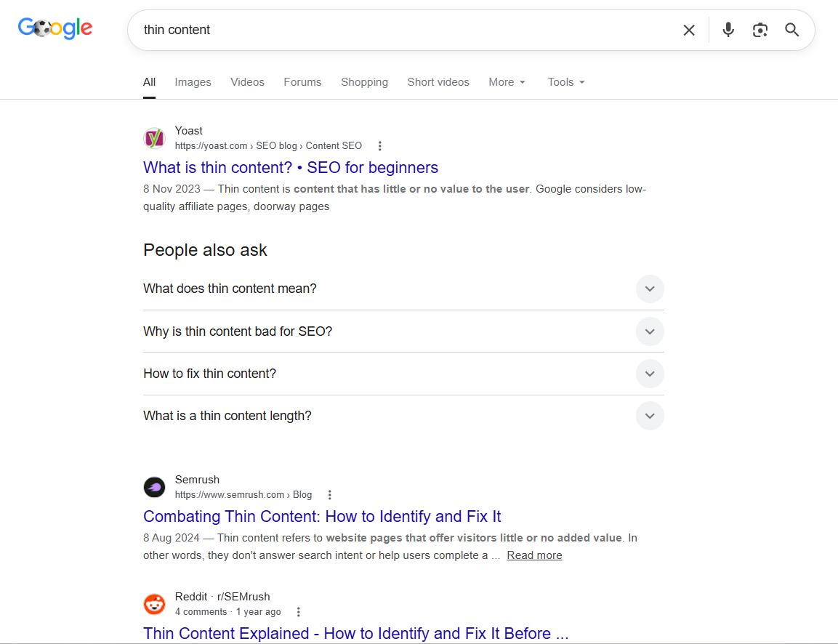Click the Semrush site name
The image size is (838, 644).
[197, 480]
